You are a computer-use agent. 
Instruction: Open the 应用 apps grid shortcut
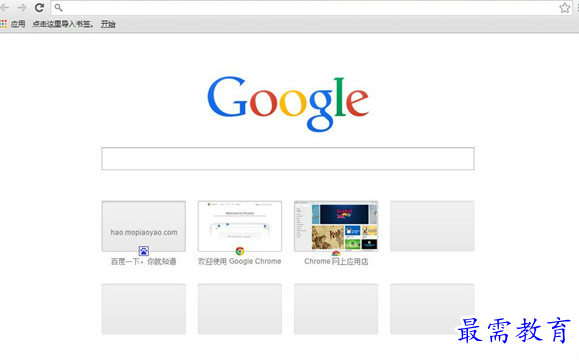pos(13,24)
